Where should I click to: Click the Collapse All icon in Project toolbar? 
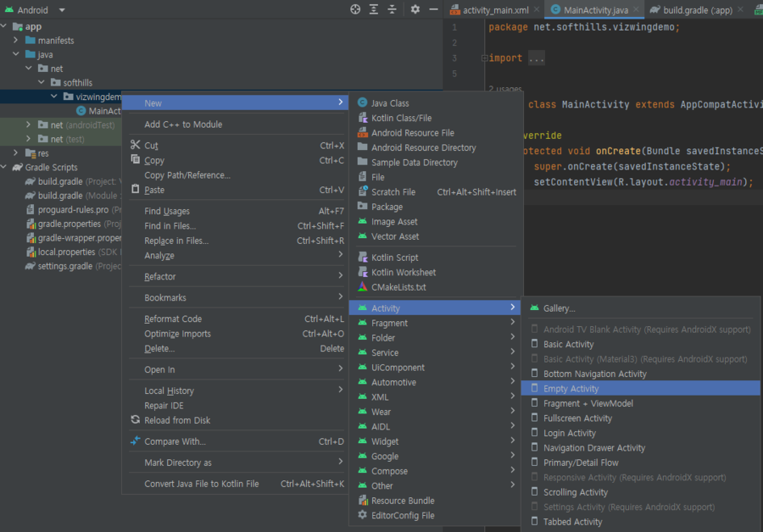click(x=393, y=9)
